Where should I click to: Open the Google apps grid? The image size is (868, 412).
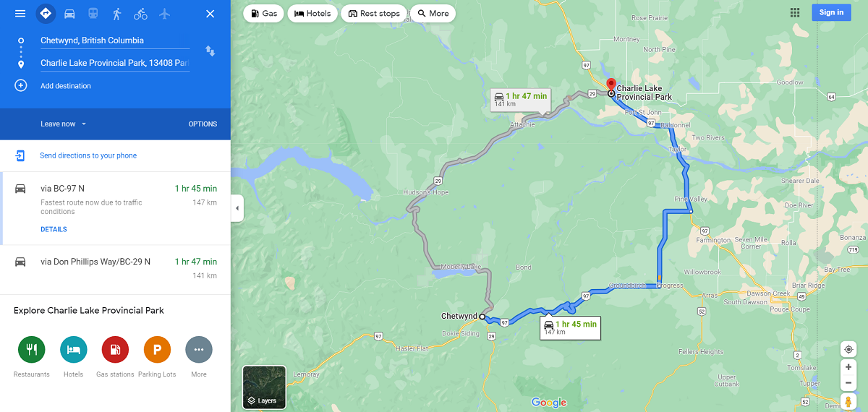click(x=795, y=12)
